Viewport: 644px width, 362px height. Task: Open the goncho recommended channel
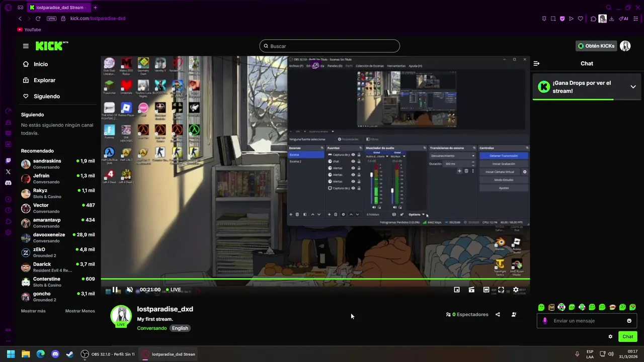pyautogui.click(x=58, y=297)
